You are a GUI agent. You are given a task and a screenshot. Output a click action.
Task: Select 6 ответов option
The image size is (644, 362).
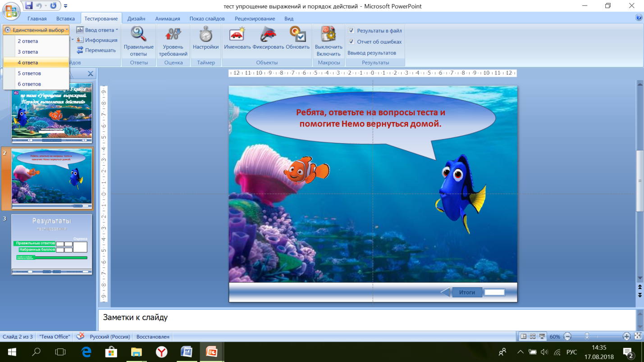[36, 84]
